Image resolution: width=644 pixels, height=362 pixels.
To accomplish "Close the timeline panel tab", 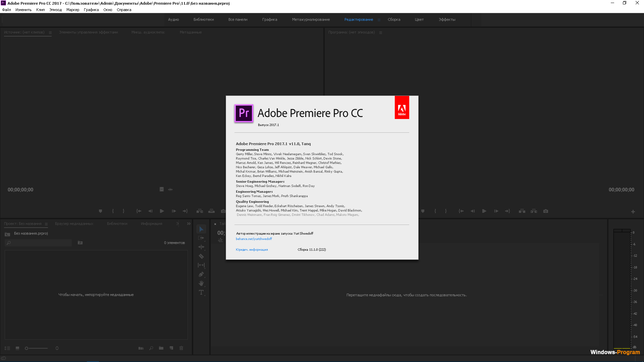I will [215, 224].
